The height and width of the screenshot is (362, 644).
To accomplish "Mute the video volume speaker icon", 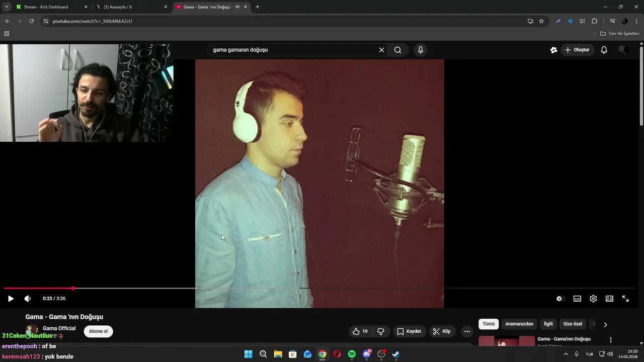I will (28, 299).
